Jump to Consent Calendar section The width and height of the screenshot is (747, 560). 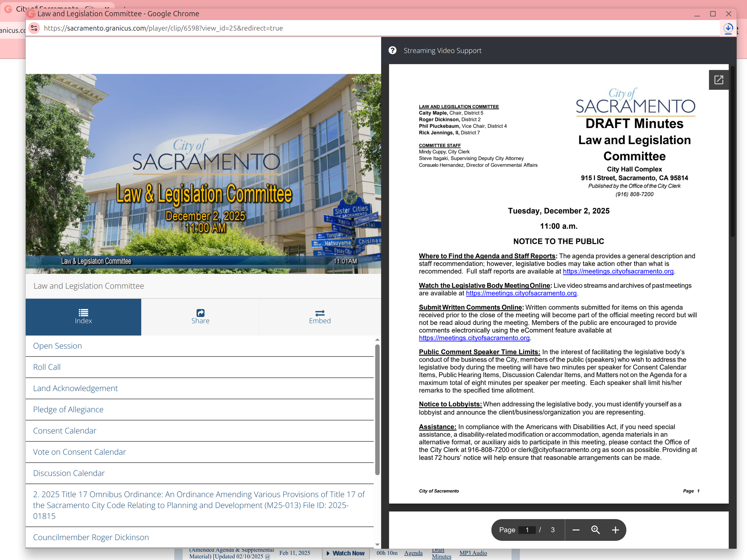65,431
